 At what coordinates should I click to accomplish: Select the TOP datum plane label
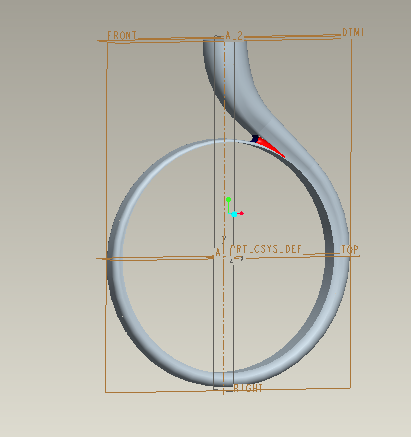click(x=350, y=249)
